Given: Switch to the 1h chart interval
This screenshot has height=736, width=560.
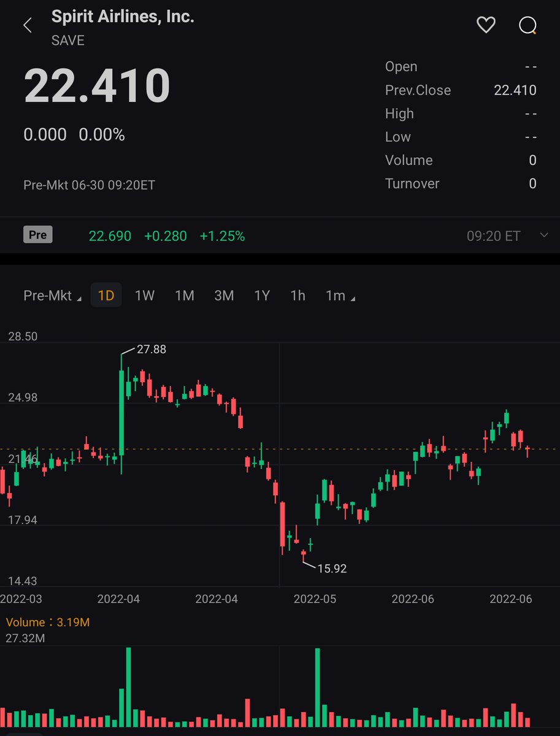Looking at the screenshot, I should pyautogui.click(x=297, y=296).
